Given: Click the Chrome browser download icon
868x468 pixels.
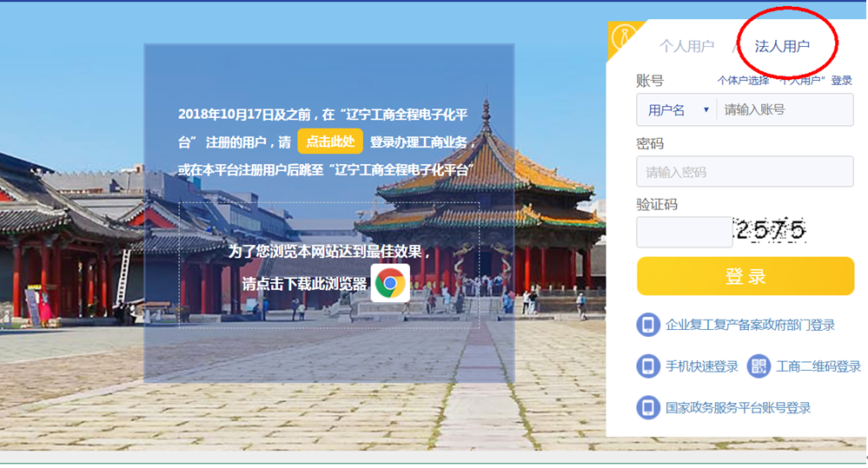Looking at the screenshot, I should (x=390, y=283).
